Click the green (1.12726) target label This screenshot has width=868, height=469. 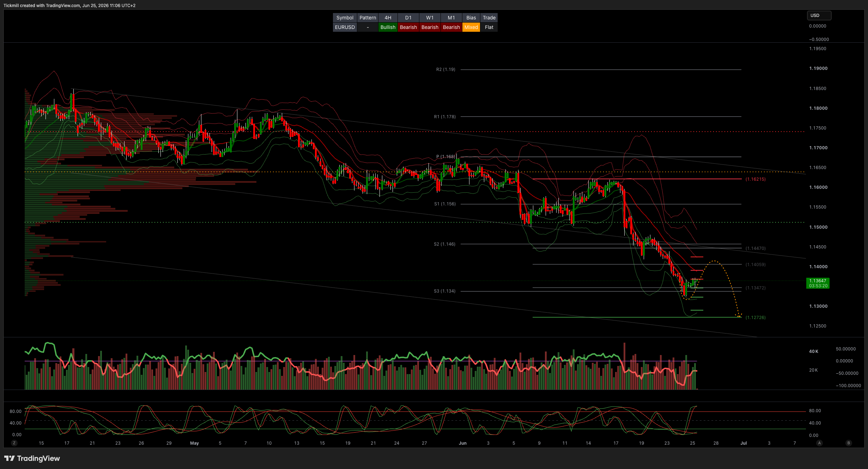755,318
